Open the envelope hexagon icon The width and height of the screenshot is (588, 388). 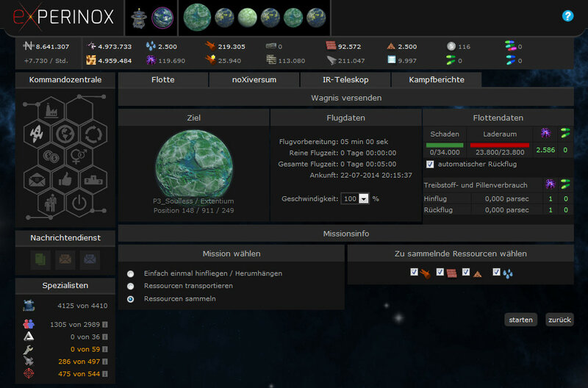click(x=37, y=180)
